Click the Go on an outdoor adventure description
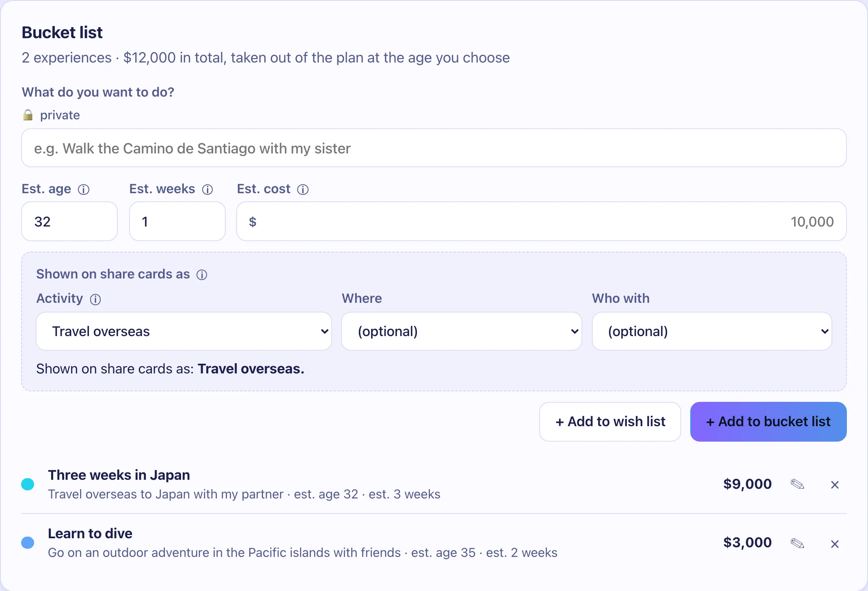The image size is (868, 591). (302, 553)
